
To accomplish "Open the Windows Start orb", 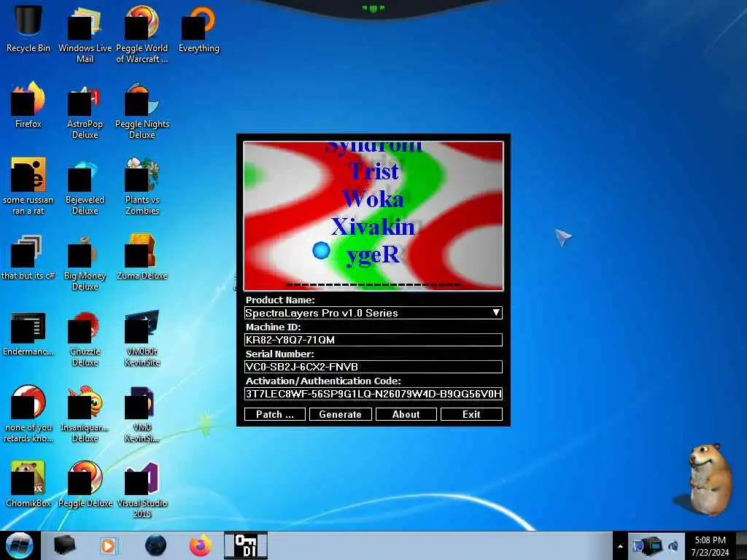I will 20,545.
